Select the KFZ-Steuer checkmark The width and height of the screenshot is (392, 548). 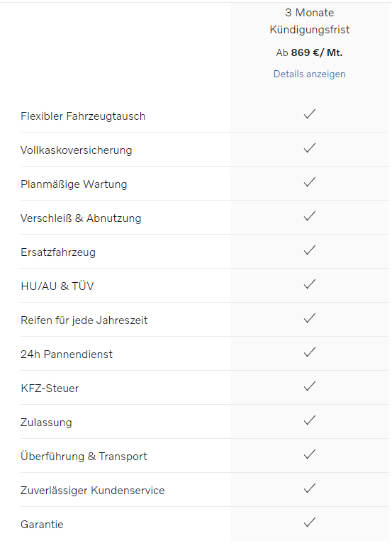click(x=310, y=386)
